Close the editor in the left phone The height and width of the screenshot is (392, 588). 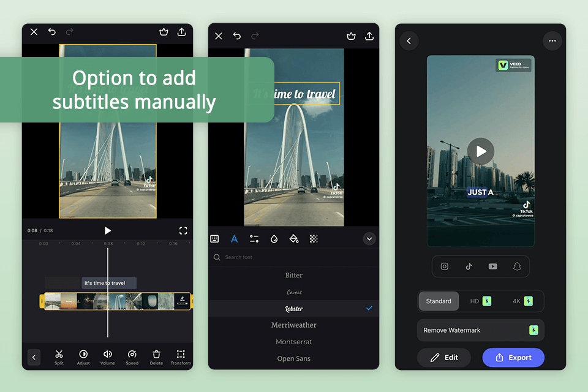click(x=34, y=32)
